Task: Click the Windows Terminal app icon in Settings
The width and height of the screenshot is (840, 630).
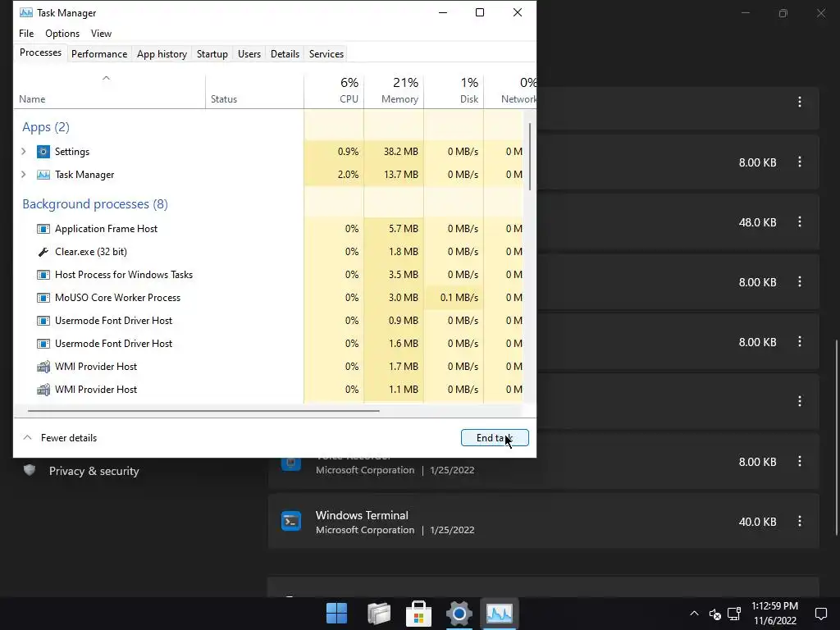Action: pyautogui.click(x=291, y=521)
